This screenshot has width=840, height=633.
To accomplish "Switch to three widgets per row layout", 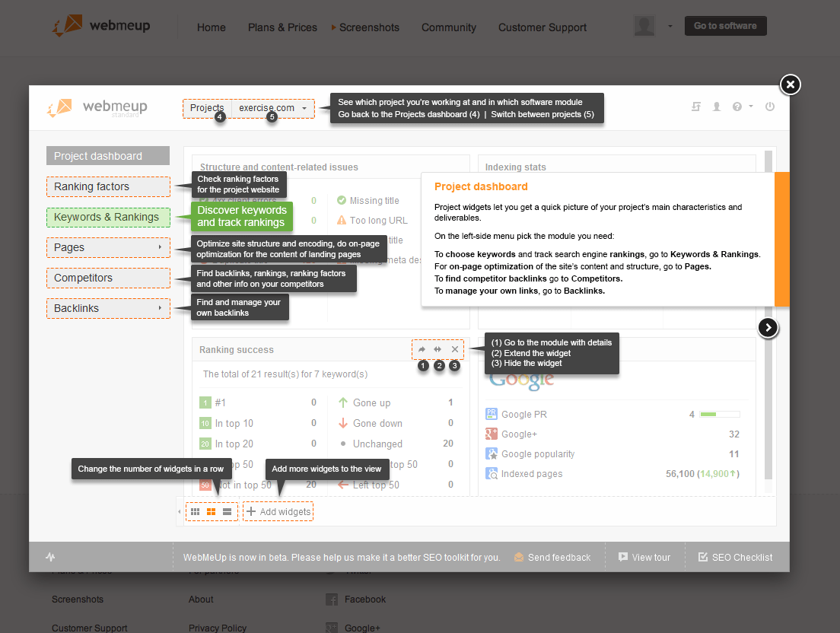I will pos(195,512).
